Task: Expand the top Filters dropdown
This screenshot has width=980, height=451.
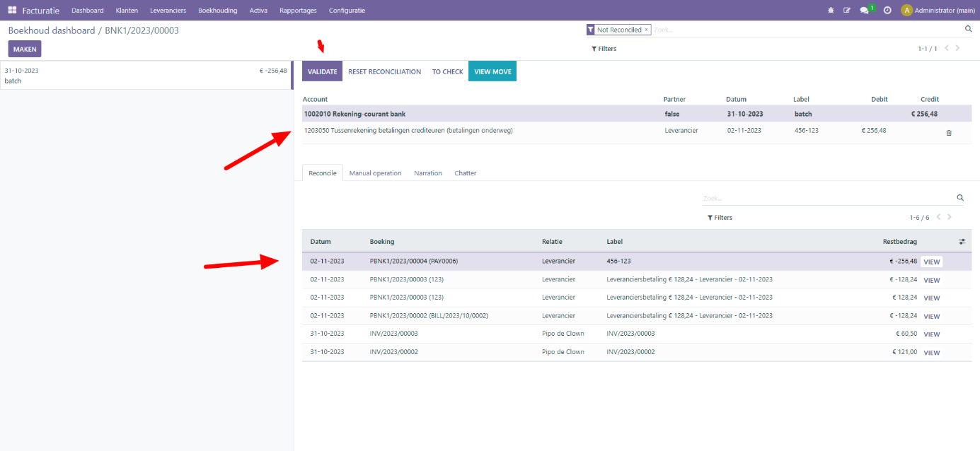Action: pos(604,49)
